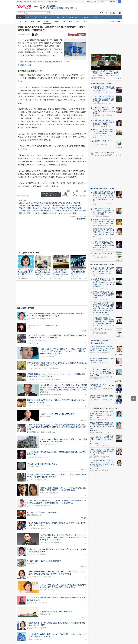
Task: Open the 地域 category
Action: coord(85,21)
